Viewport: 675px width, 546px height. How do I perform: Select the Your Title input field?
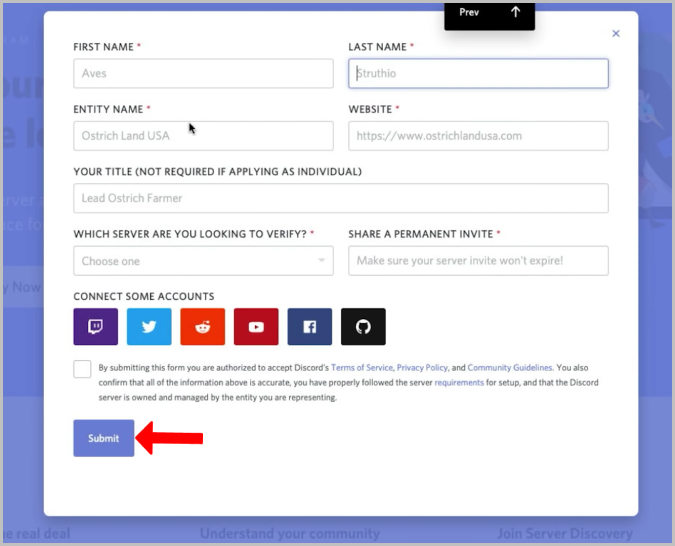(341, 199)
